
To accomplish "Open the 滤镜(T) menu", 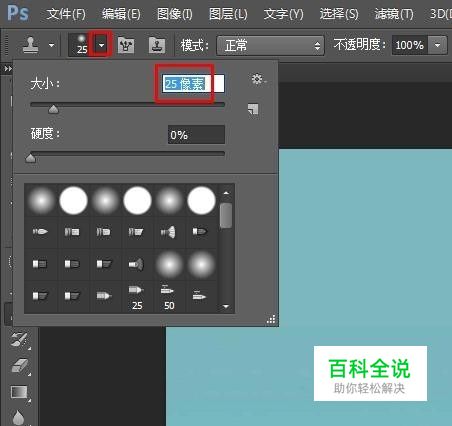I will pyautogui.click(x=394, y=14).
